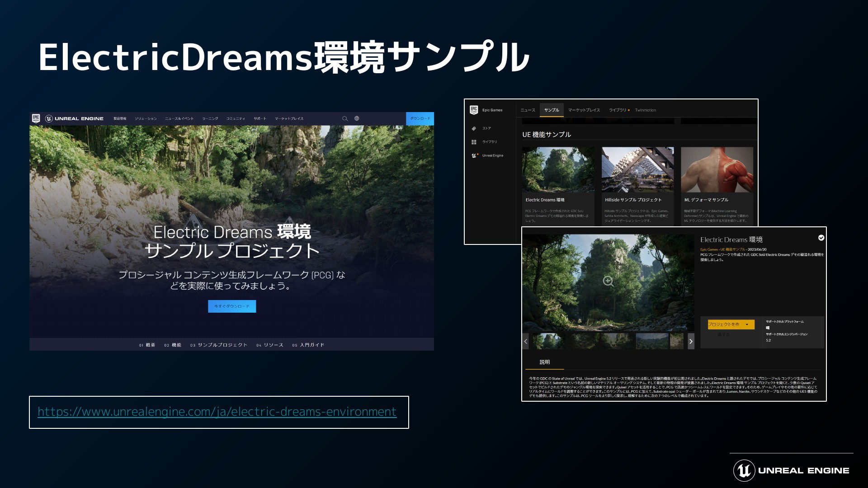Switch to the launcher マーケットプレイス tab

coord(584,110)
